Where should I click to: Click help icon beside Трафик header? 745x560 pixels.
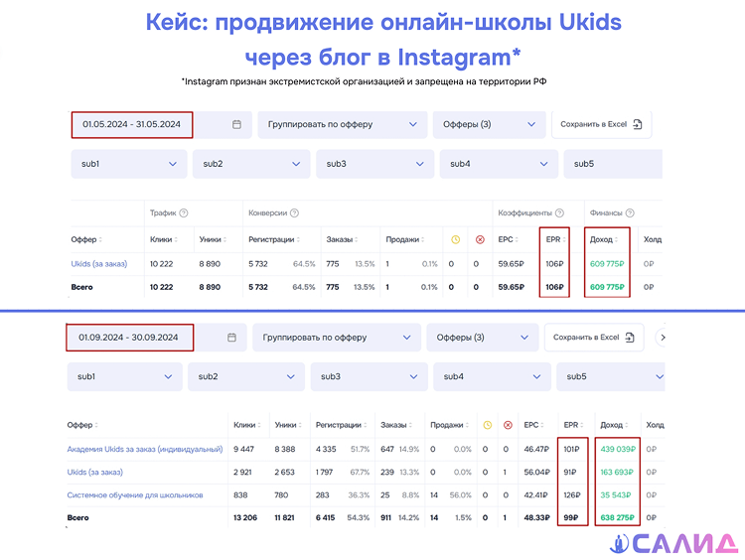tap(184, 212)
